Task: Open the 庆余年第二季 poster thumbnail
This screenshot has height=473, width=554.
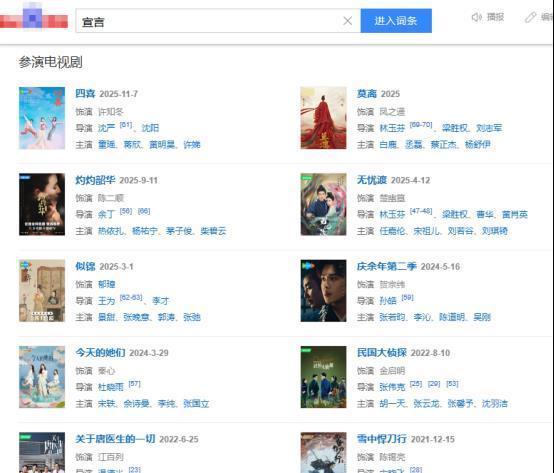Action: click(323, 291)
